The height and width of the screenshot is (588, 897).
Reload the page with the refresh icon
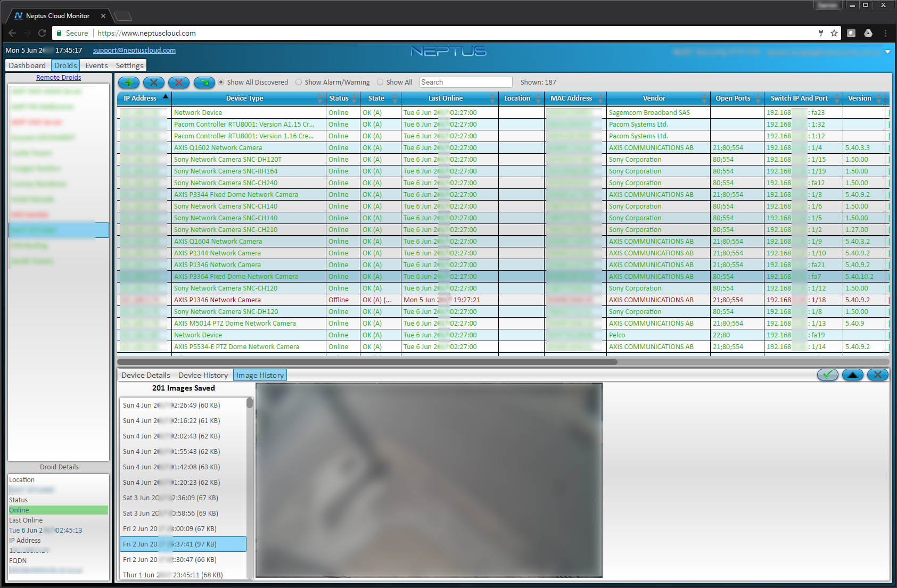[42, 33]
